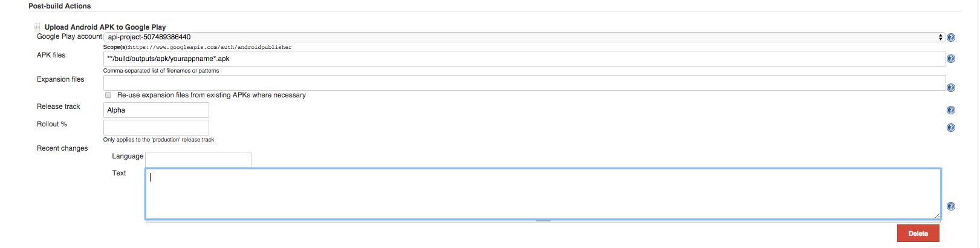Show help for Expansion files field
Viewport: 980px width, 248px height.
950,88
